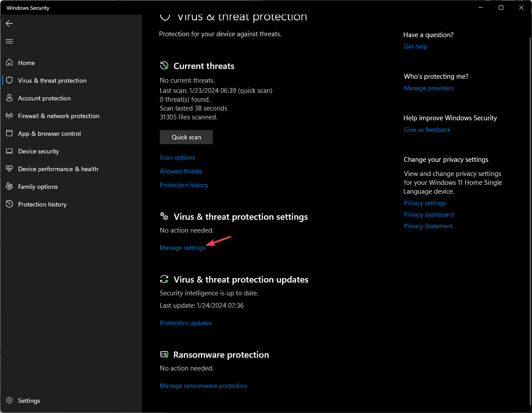Click Protection updates link
532x413 pixels.
[185, 323]
